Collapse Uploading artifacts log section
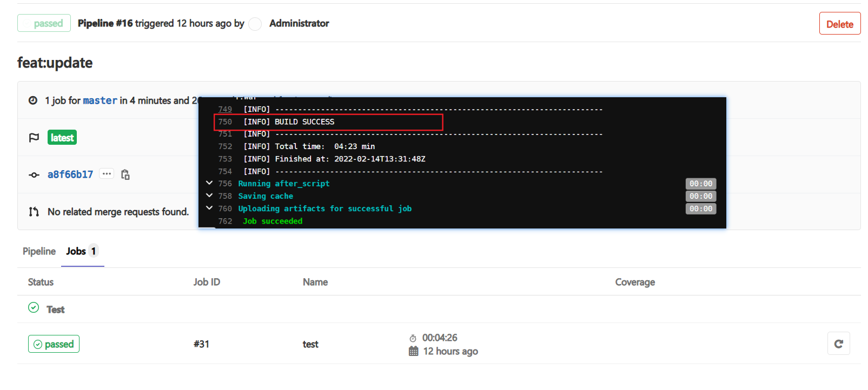Screen dimensions: 868x390 209,208
